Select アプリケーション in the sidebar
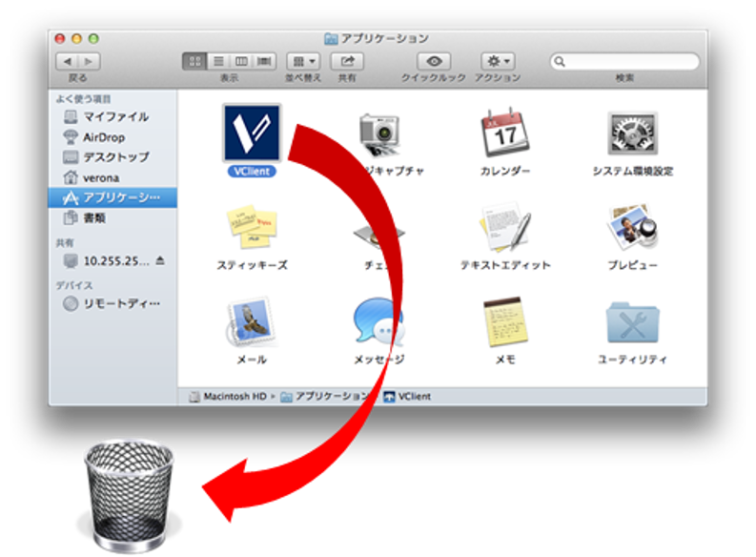The image size is (756, 557). coord(112,197)
